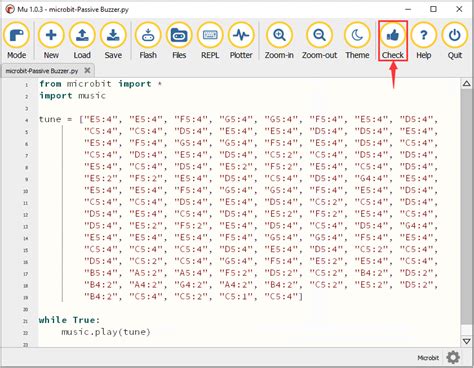This screenshot has height=368, width=474.
Task: Click empty line 20 in the editor
Action: (x=248, y=309)
